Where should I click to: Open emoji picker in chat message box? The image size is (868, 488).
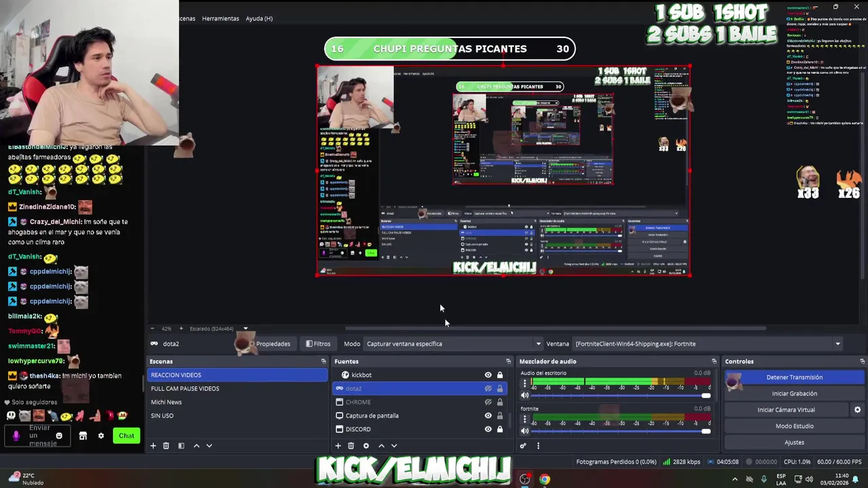point(59,436)
